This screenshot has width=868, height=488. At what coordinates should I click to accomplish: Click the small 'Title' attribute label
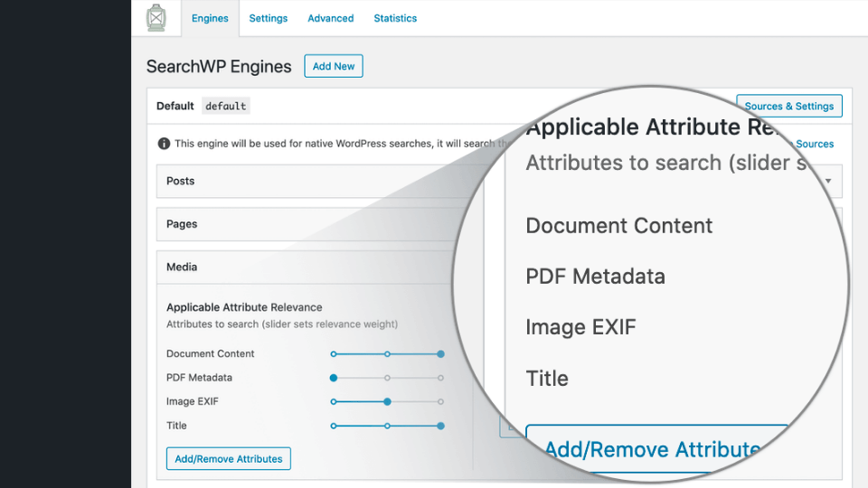[x=176, y=426]
